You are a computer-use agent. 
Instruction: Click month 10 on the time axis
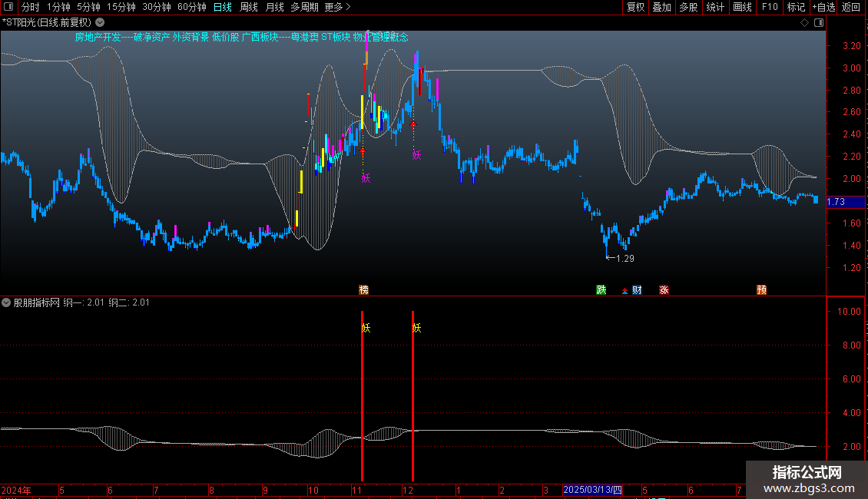pyautogui.click(x=313, y=490)
